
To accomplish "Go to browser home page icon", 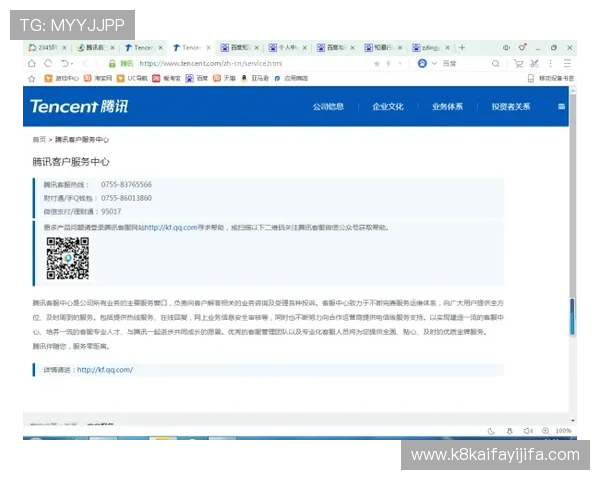I will click(x=32, y=64).
